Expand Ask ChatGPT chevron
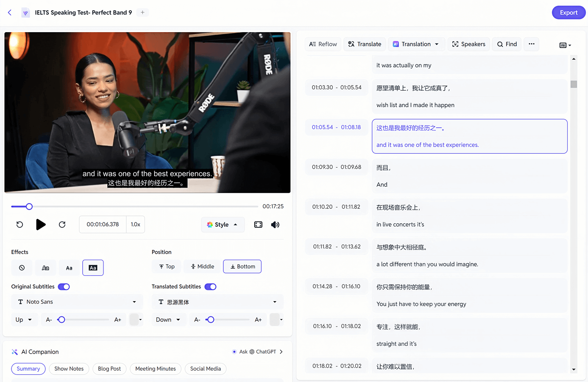Viewport: 588px width, 382px height. pyautogui.click(x=281, y=352)
